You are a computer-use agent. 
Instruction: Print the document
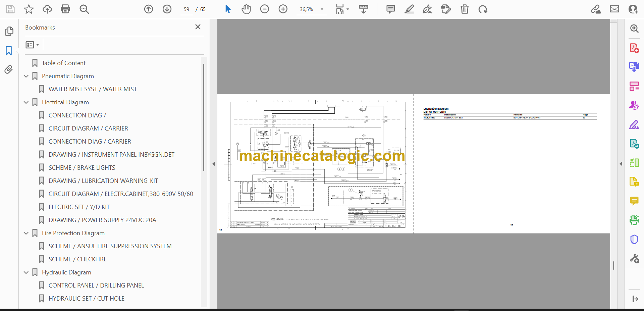click(x=65, y=9)
